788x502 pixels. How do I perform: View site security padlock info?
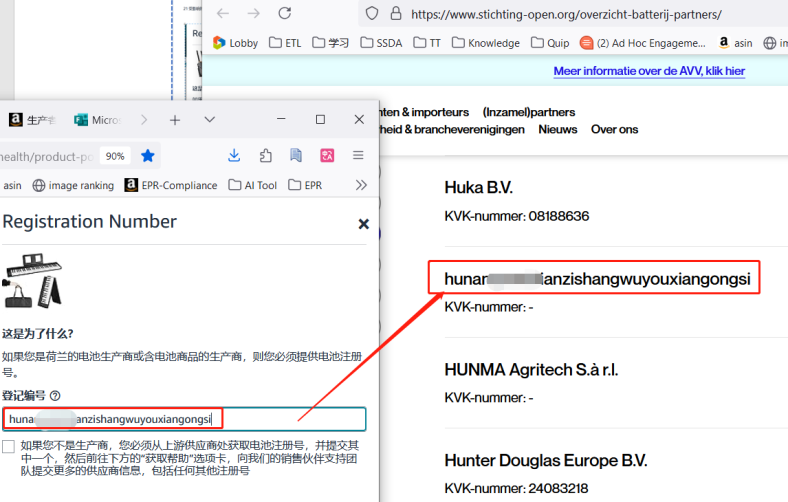396,14
